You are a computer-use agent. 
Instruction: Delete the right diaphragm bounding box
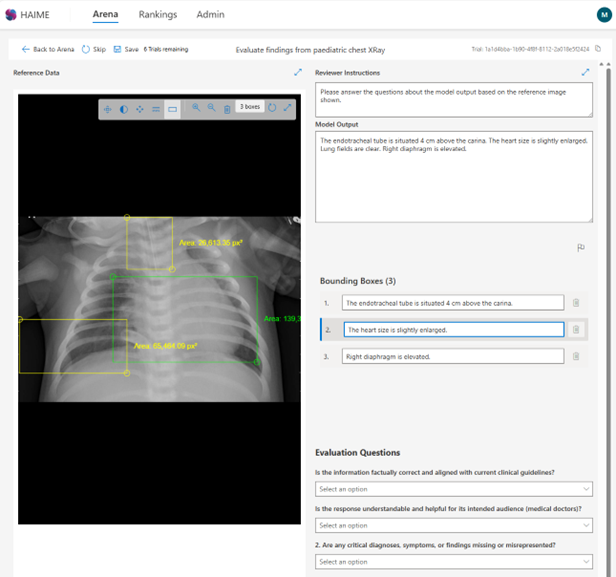(x=576, y=356)
